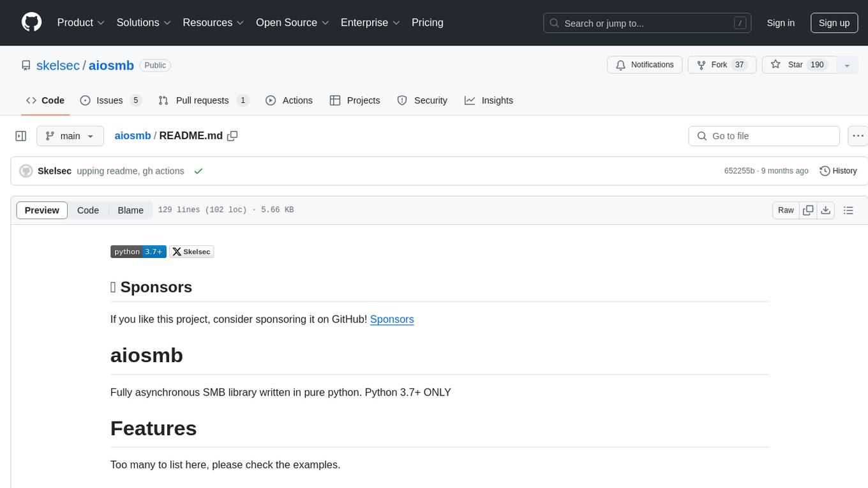Open the skelsec owner profile link
Image resolution: width=868 pixels, height=488 pixels.
58,65
